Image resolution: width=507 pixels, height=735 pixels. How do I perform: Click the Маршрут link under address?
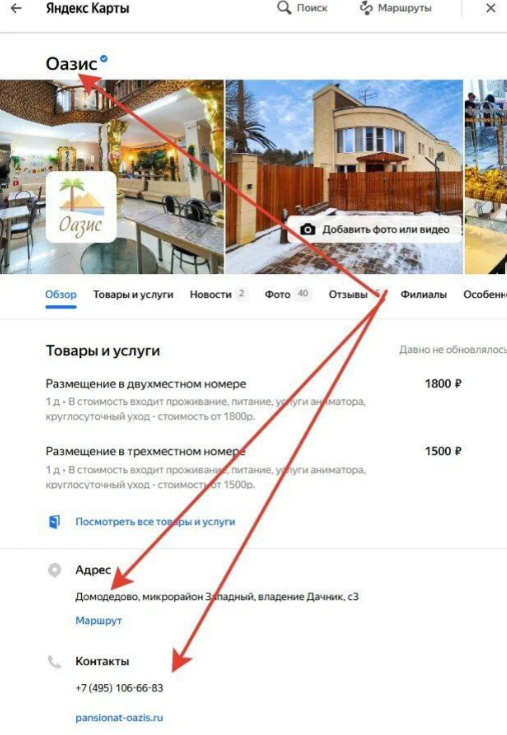98,620
